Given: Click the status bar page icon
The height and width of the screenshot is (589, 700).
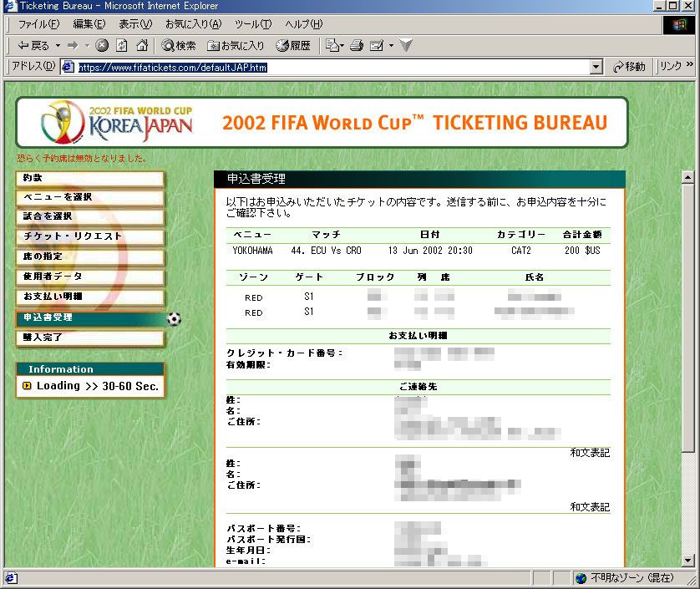Looking at the screenshot, I should (x=11, y=578).
